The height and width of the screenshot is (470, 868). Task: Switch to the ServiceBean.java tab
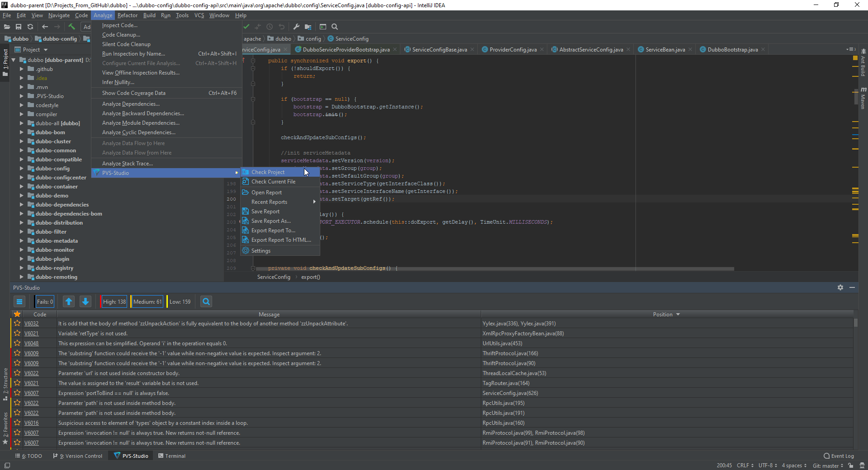click(665, 50)
